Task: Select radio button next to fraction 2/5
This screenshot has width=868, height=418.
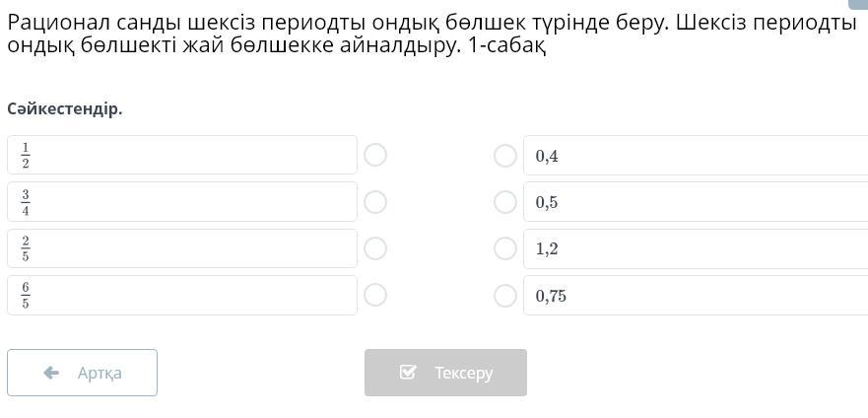Action: click(x=375, y=248)
